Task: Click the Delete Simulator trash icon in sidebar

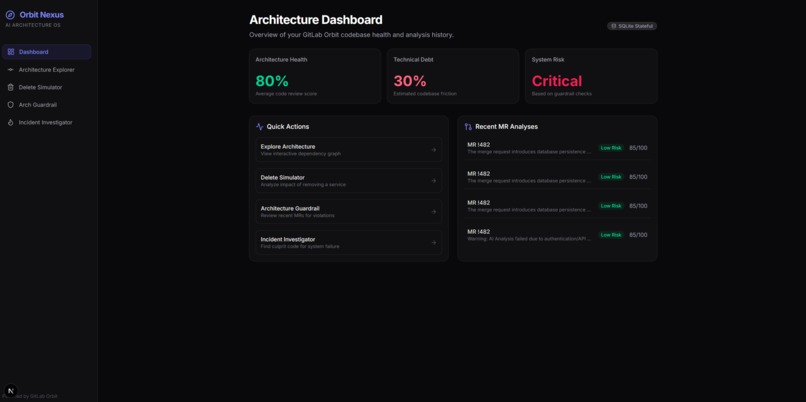Action: pos(11,87)
